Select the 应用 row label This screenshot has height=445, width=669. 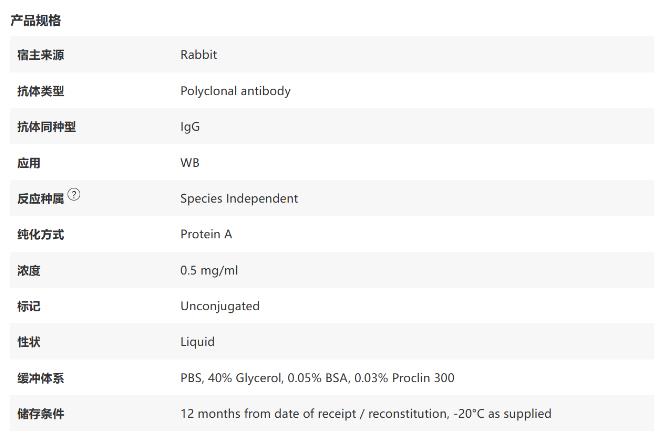(29, 163)
